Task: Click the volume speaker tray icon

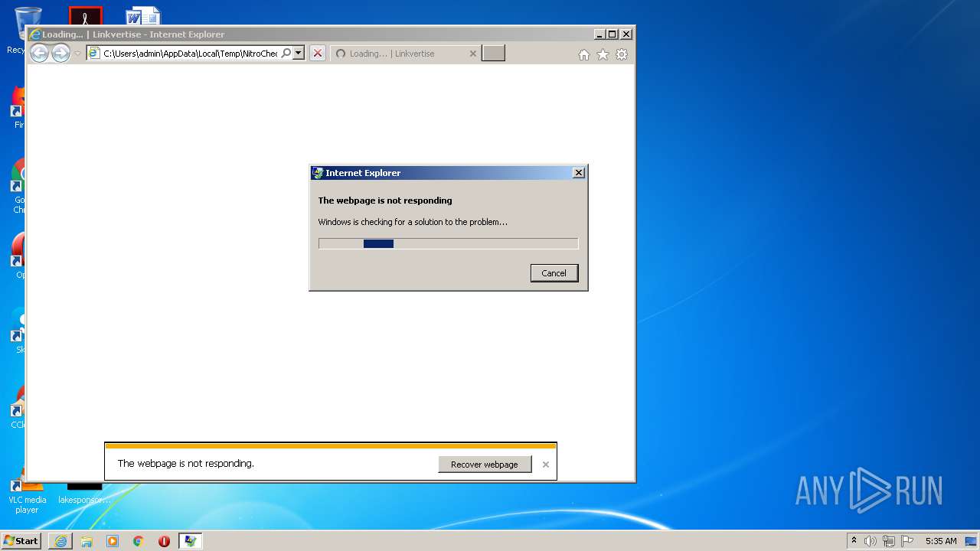Action: coord(871,541)
